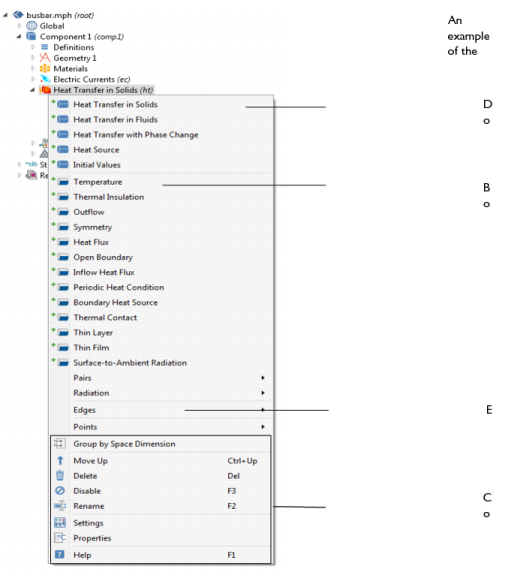Image resolution: width=508 pixels, height=575 pixels.
Task: Click the Help question mark icon
Action: coord(60,554)
